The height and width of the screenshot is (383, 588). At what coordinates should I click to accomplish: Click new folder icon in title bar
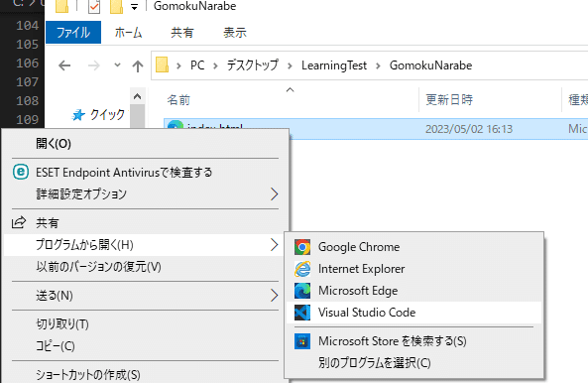click(x=116, y=6)
